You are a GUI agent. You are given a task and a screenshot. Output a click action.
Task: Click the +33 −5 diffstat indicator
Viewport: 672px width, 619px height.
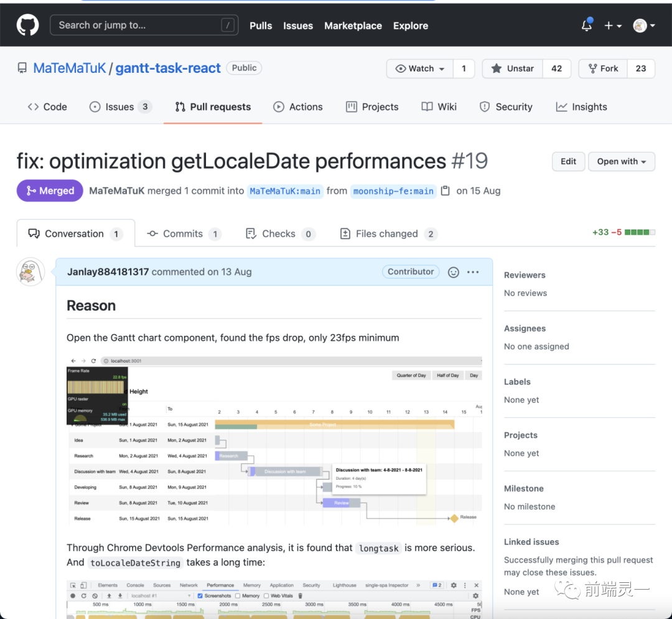[x=623, y=232]
